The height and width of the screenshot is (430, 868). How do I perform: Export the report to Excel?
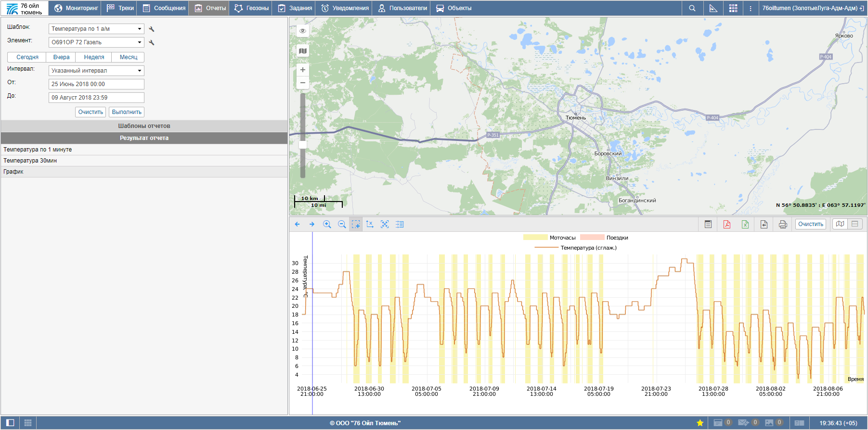click(745, 224)
